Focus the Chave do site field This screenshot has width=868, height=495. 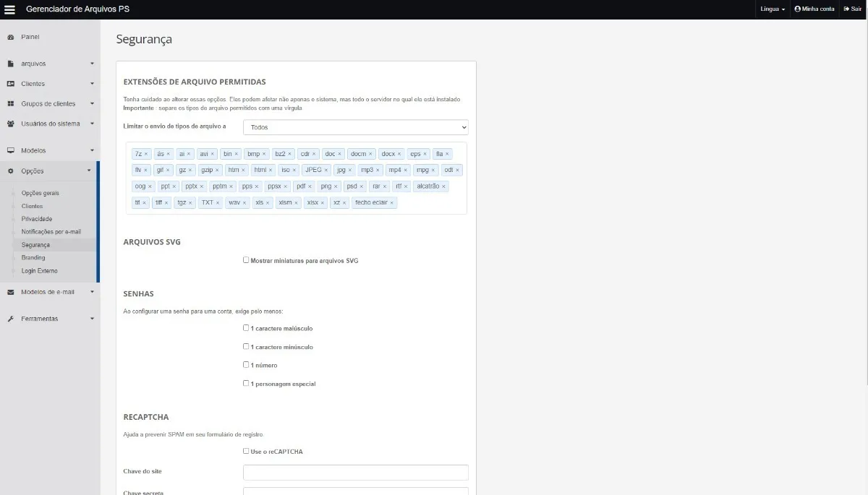tap(356, 473)
